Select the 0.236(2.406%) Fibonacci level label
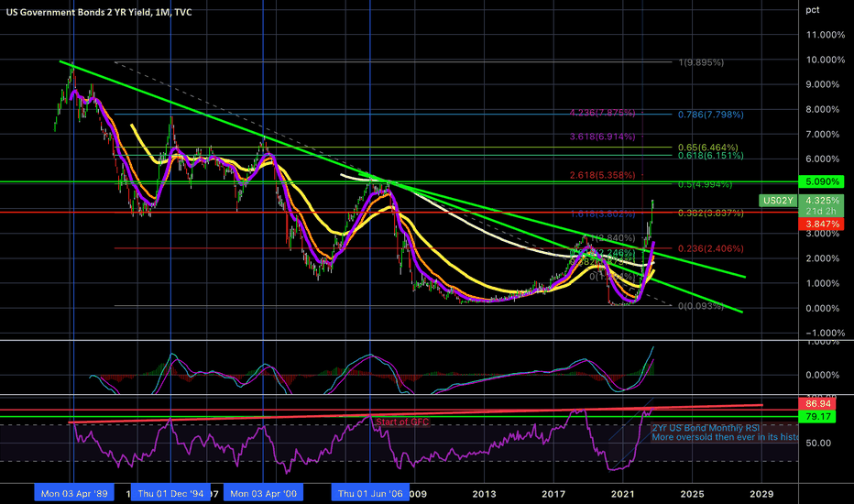Viewport: 854px width, 504px height. pyautogui.click(x=711, y=248)
